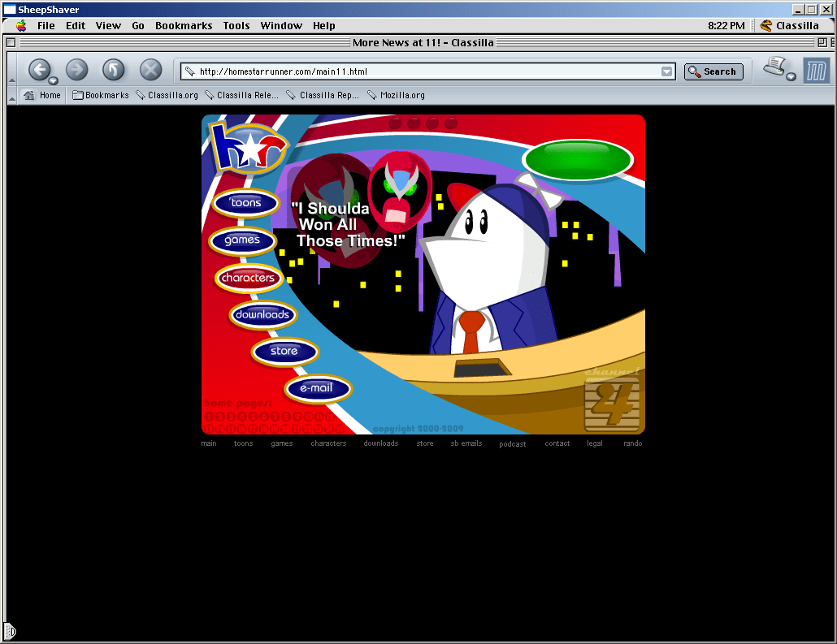837x644 pixels.
Task: Click the store oval button
Action: click(x=284, y=351)
